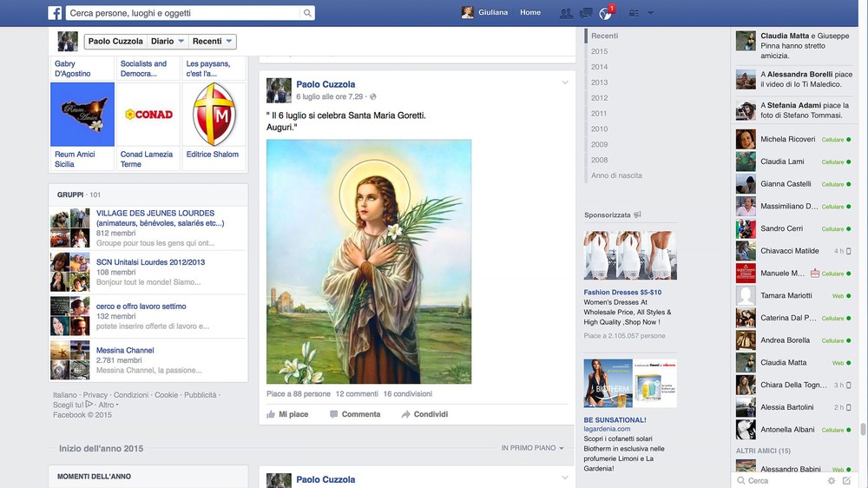Open chat with Alessia Bartolini
Image resolution: width=868 pixels, height=488 pixels.
[x=794, y=408]
